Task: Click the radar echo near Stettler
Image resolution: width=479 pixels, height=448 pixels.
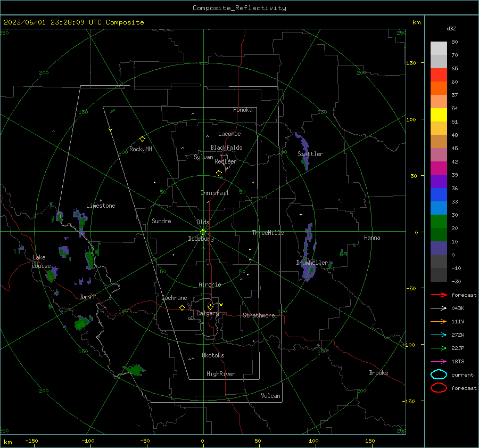Action: coord(303,151)
